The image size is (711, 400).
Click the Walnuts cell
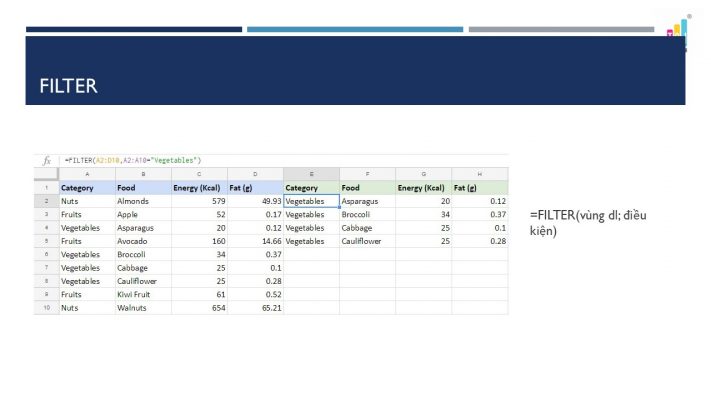tap(142, 308)
